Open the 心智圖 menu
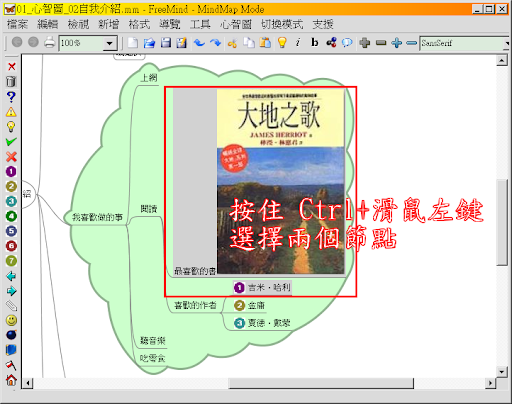 tap(235, 24)
